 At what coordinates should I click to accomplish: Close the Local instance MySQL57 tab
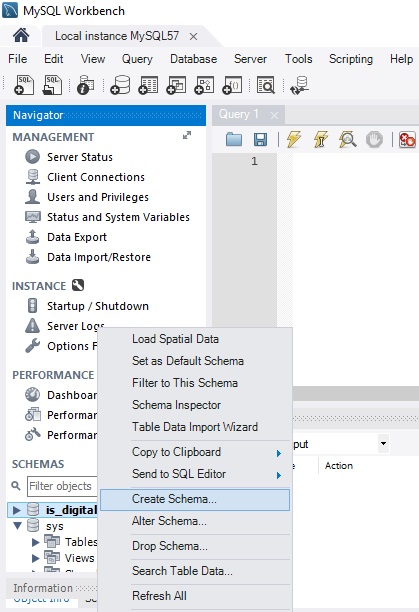click(194, 37)
